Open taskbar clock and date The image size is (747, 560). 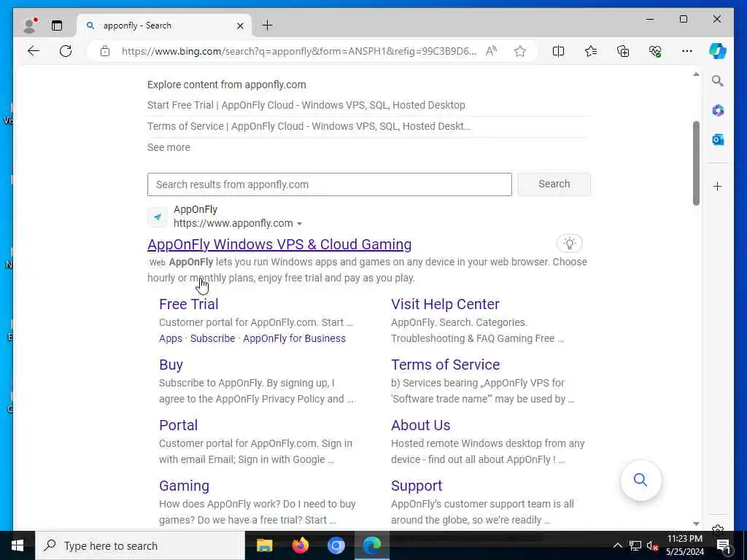tap(684, 545)
